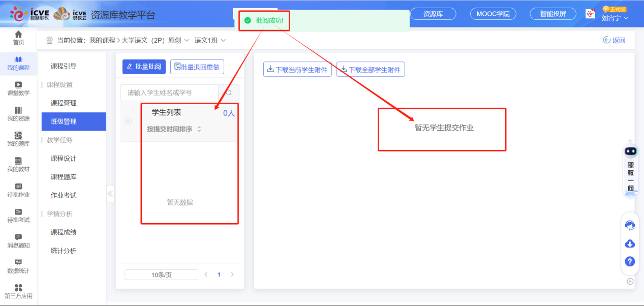The width and height of the screenshot is (644, 306).
Task: Collapse the student list panel with the chevron
Action: tap(110, 193)
